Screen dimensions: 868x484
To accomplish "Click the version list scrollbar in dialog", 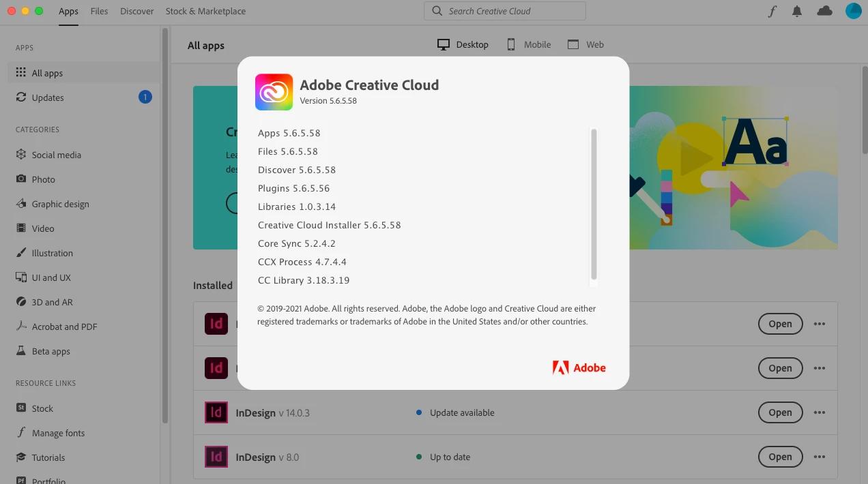I will (594, 205).
